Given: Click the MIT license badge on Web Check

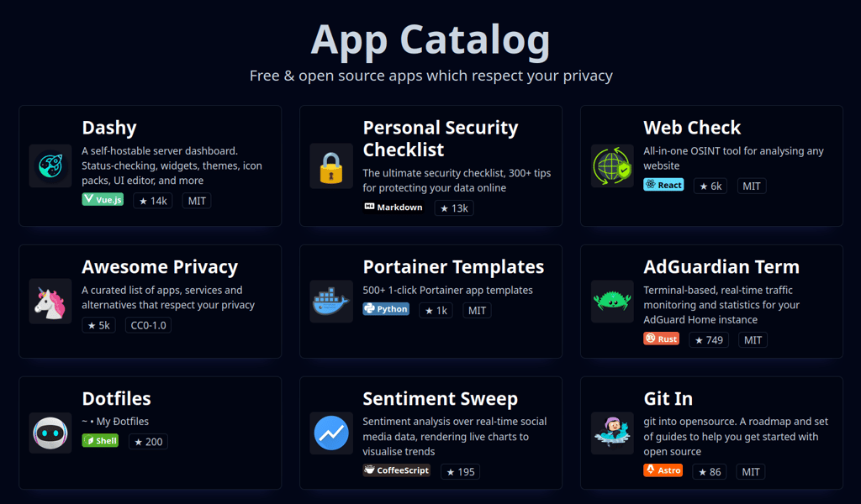Looking at the screenshot, I should click(x=751, y=185).
